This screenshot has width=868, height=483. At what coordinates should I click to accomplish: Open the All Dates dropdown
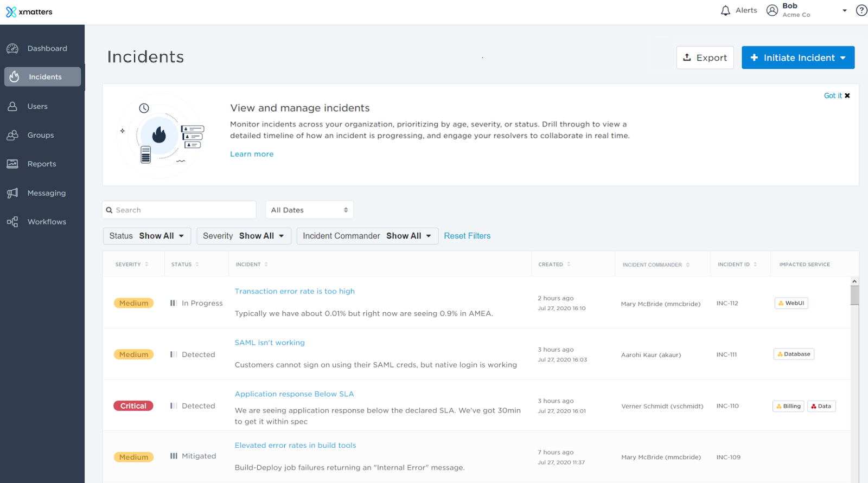coord(309,210)
